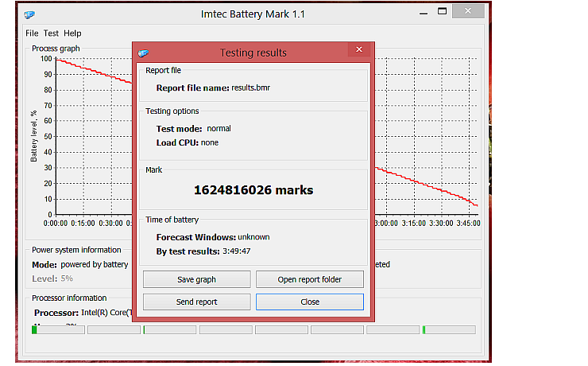Open the Test menu
This screenshot has height=366, width=588.
51,33
